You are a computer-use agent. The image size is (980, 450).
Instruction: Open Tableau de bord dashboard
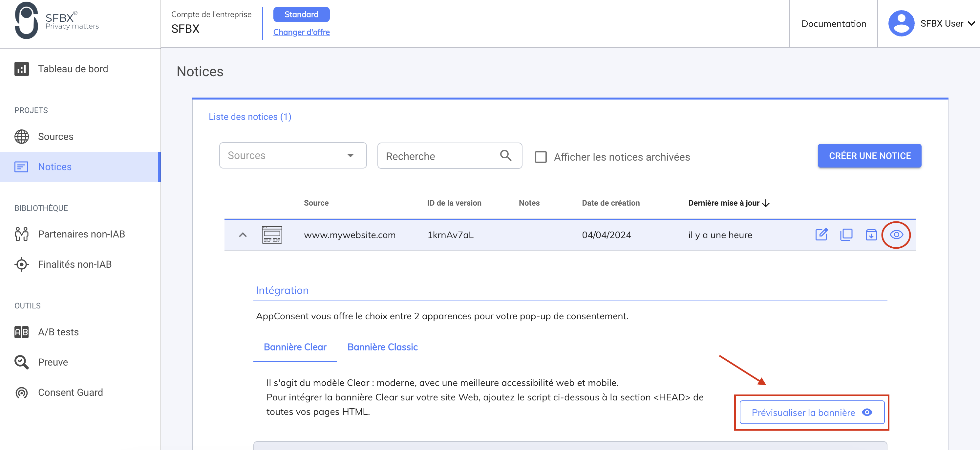(x=73, y=69)
